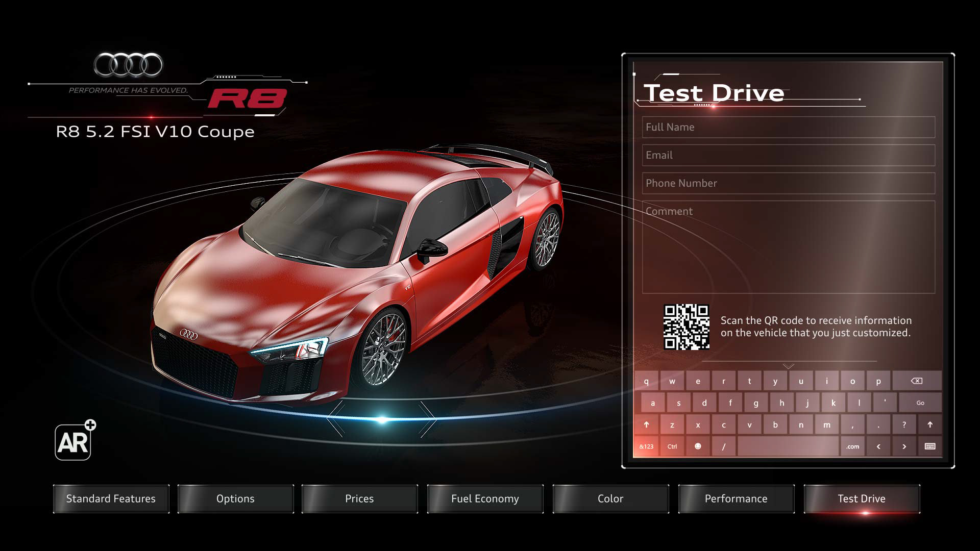Image resolution: width=980 pixels, height=551 pixels.
Task: Focus the Email input field
Action: [789, 155]
